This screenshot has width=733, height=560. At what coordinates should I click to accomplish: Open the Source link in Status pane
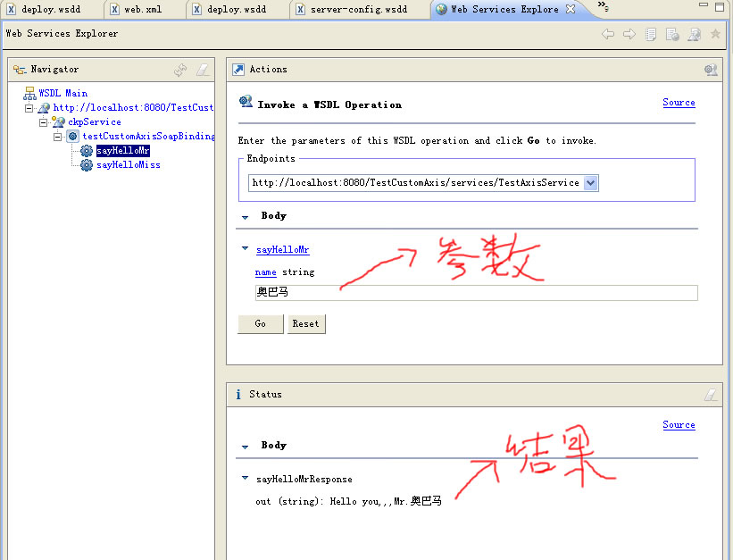[x=679, y=425]
